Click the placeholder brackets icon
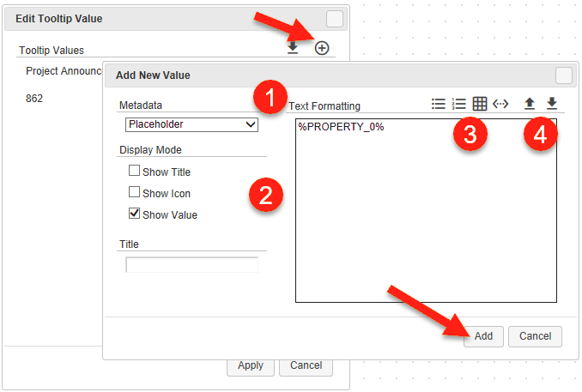582x392 pixels. point(500,104)
